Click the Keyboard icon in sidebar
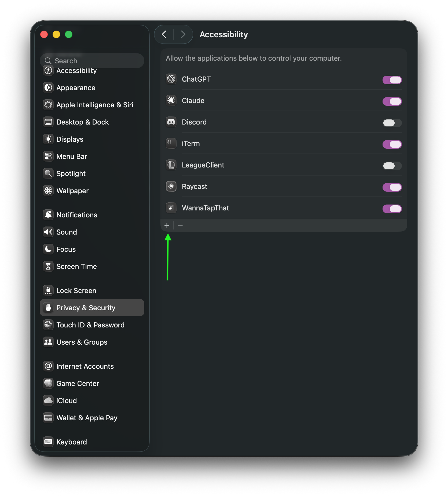 pyautogui.click(x=48, y=442)
